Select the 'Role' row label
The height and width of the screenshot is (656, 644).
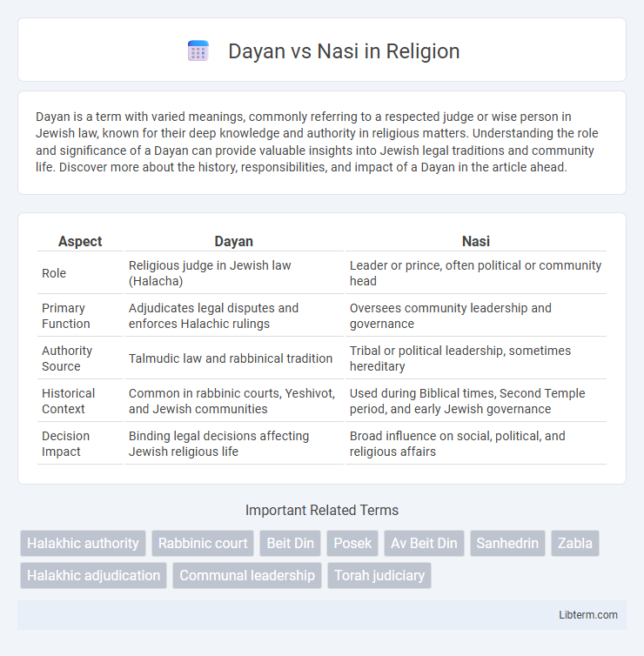coord(54,273)
